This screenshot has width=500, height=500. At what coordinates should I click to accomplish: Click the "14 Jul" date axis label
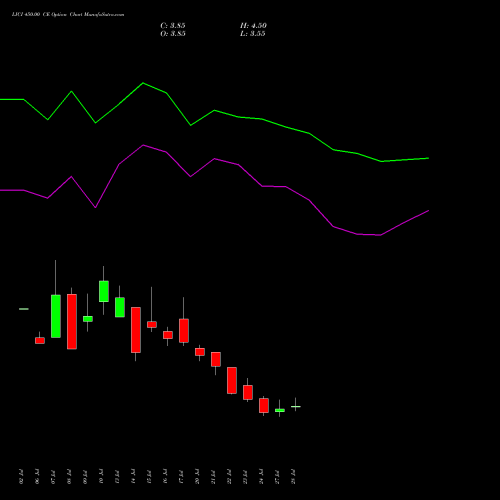(133, 477)
